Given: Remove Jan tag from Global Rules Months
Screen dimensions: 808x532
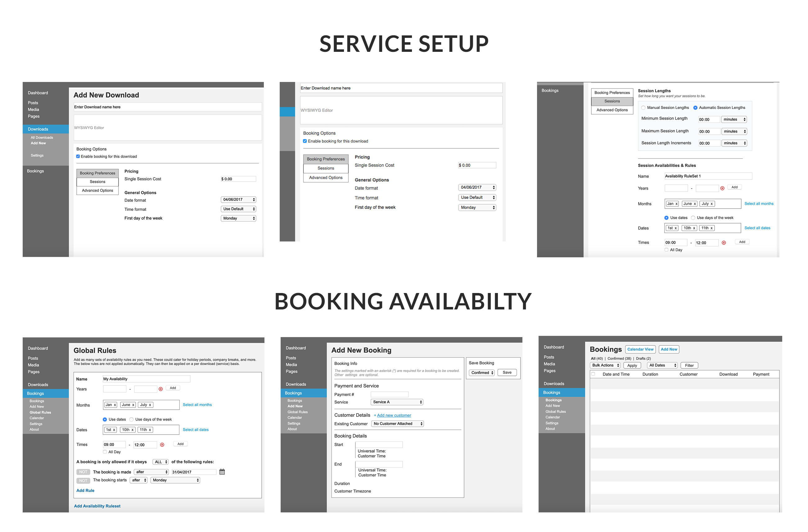Looking at the screenshot, I should 115,405.
